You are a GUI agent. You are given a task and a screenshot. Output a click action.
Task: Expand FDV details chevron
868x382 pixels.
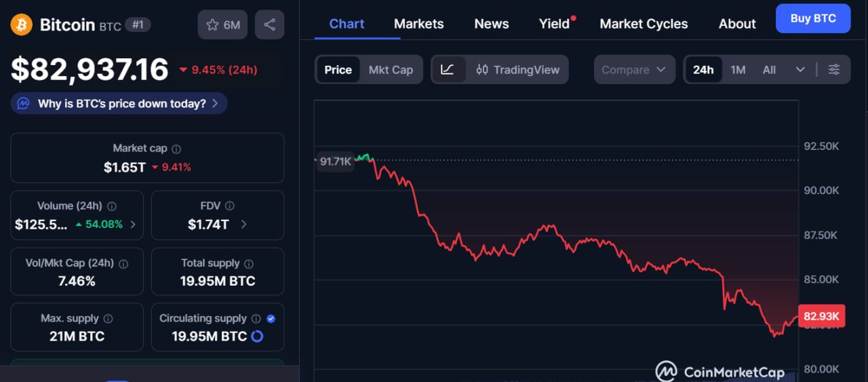pyautogui.click(x=243, y=225)
